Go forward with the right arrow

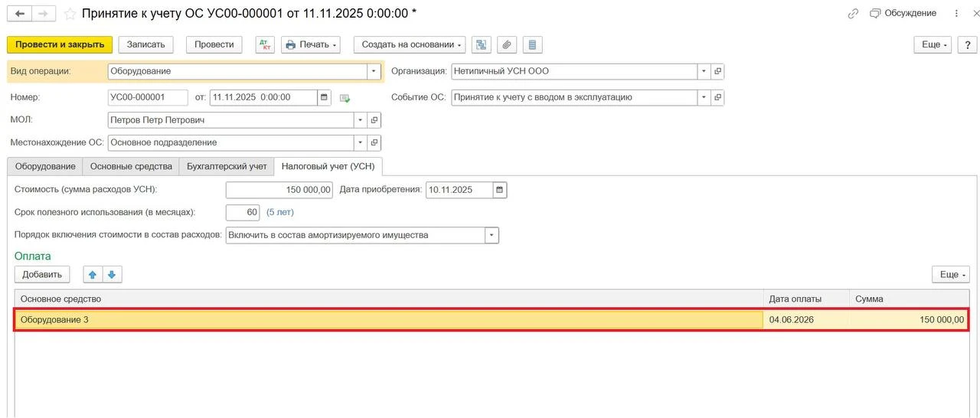44,14
